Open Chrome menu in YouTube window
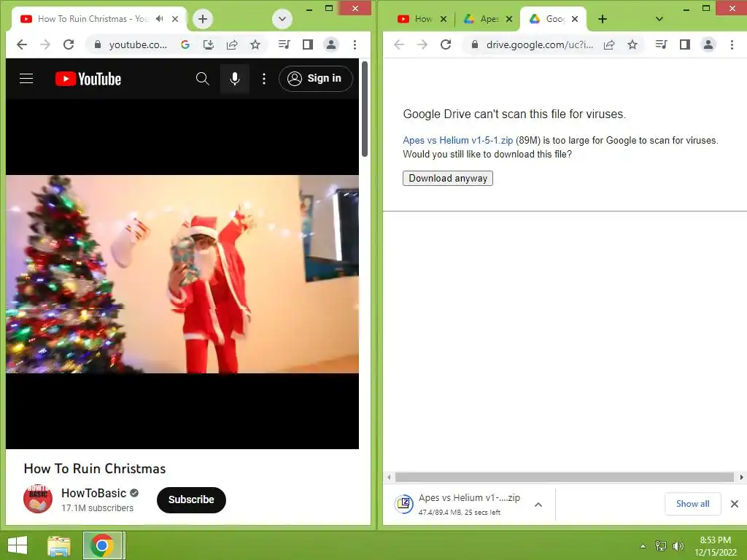747x560 pixels. point(355,44)
